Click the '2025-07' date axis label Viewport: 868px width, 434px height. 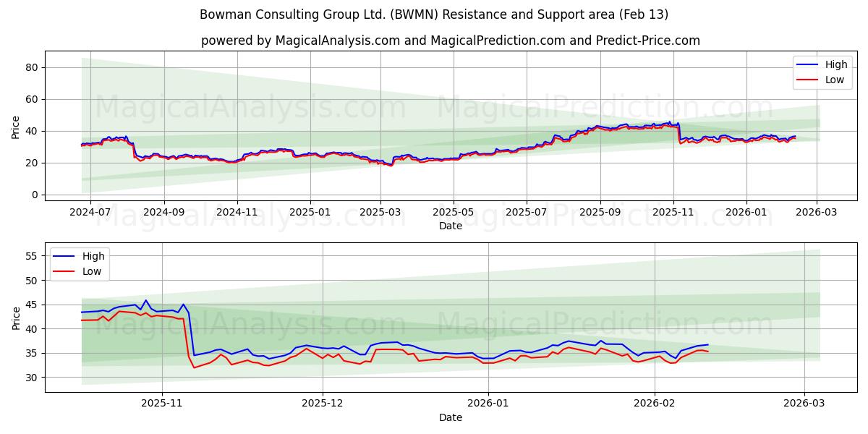[526, 213]
